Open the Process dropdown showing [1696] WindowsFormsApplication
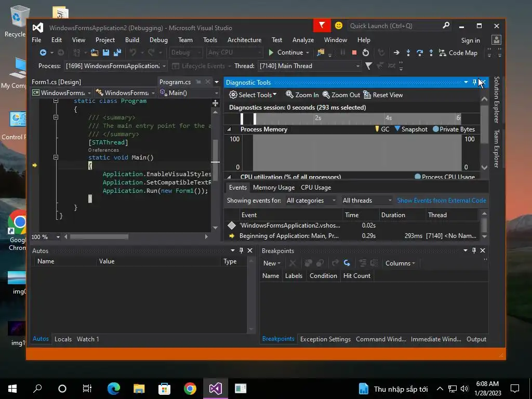The height and width of the screenshot is (399, 532). pos(116,66)
